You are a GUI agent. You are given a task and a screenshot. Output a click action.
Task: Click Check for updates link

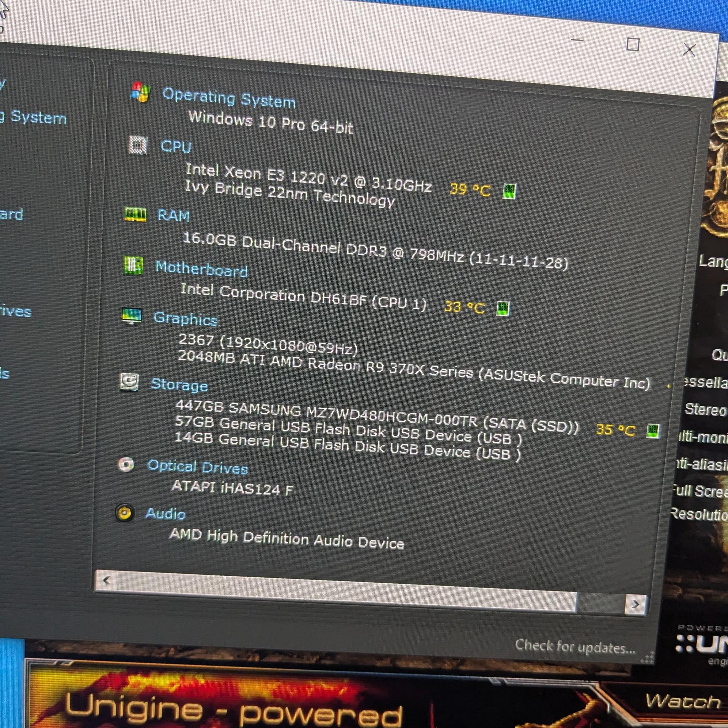click(x=575, y=647)
